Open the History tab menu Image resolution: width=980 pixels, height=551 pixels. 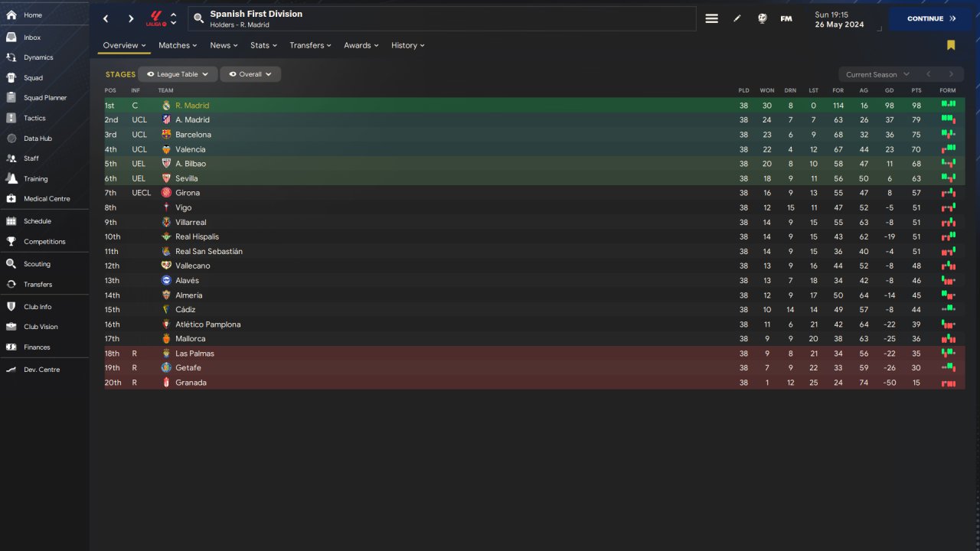point(407,45)
